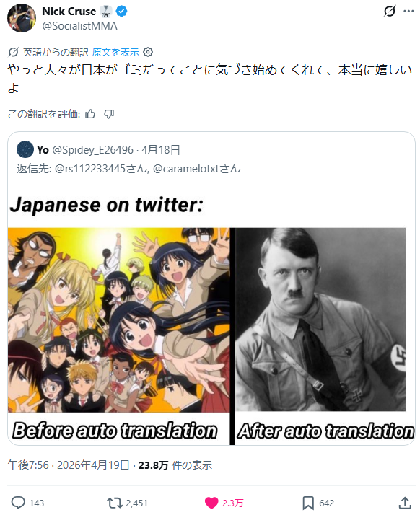This screenshot has height=515, width=420.
Task: Click the share upload icon
Action: pyautogui.click(x=405, y=503)
